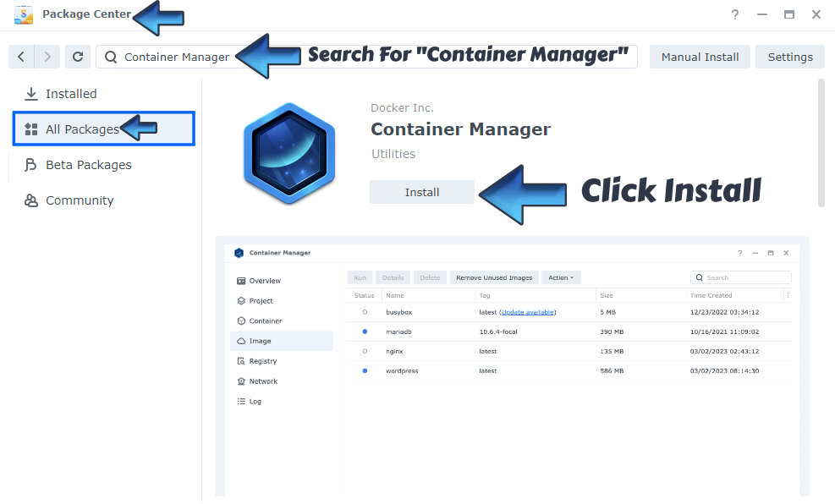
Task: Click the All Packages grid icon
Action: tap(31, 129)
